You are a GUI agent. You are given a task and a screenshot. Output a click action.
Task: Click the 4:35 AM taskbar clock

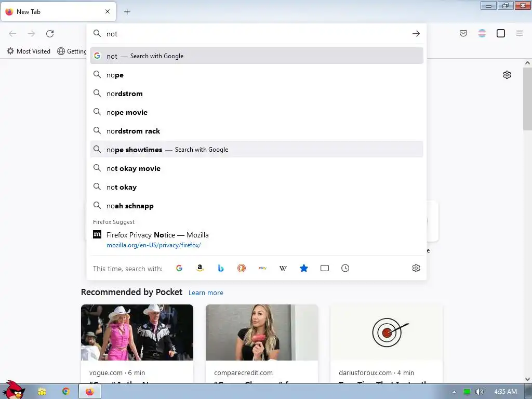506,392
